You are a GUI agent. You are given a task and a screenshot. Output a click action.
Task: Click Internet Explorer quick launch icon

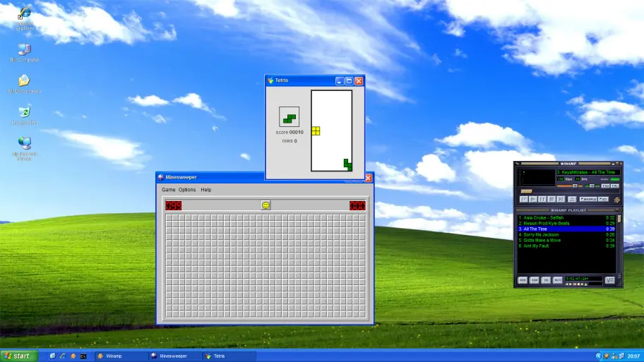[x=63, y=356]
